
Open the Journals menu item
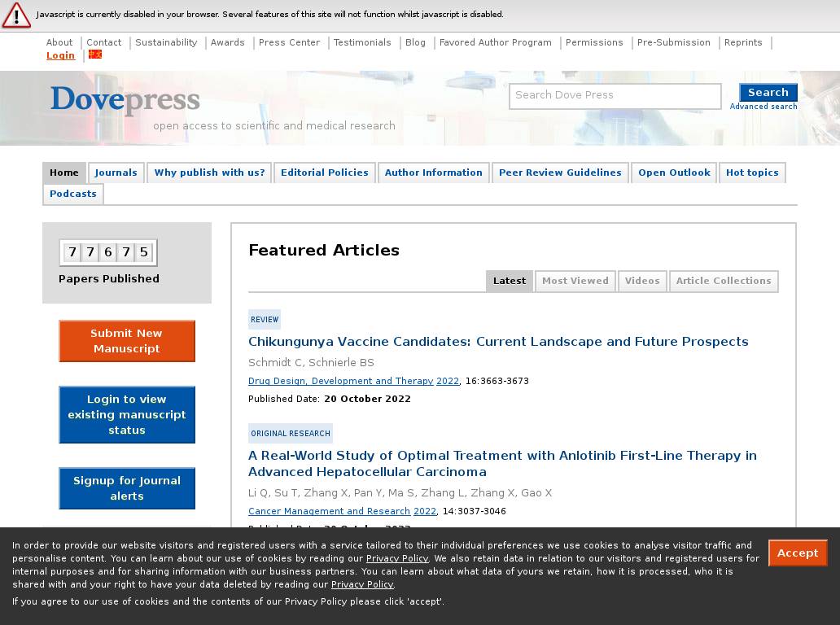point(116,173)
